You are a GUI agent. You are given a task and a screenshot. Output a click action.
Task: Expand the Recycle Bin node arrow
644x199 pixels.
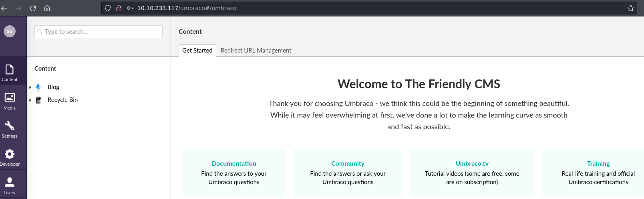pyautogui.click(x=30, y=100)
